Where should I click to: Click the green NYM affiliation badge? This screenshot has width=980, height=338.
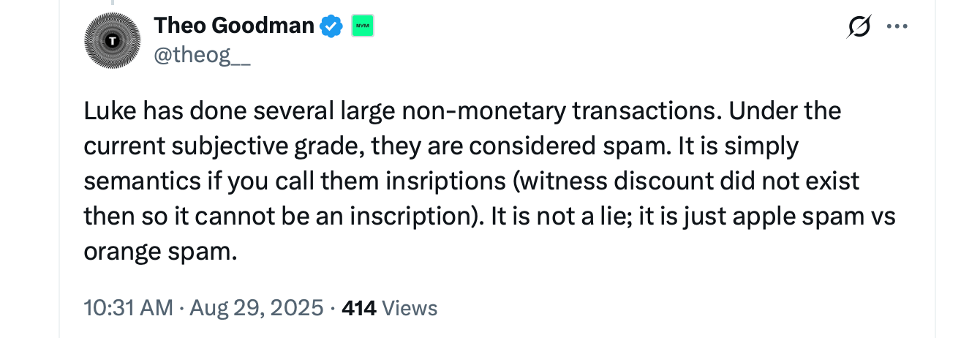(x=363, y=26)
